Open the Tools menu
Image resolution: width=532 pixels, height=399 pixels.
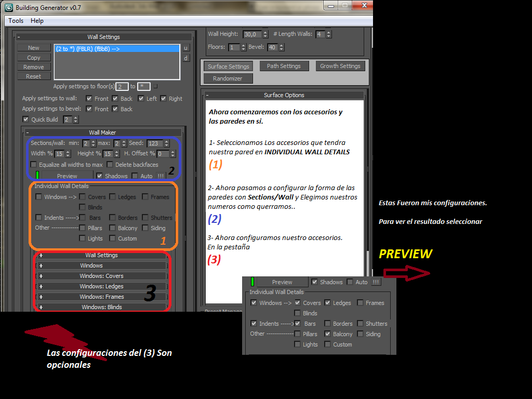(16, 21)
